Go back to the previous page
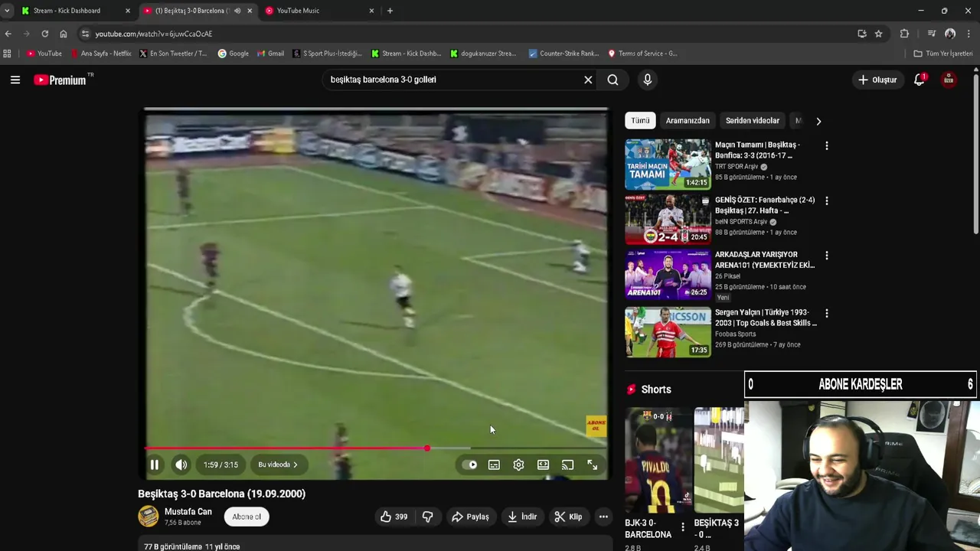The width and height of the screenshot is (980, 551). click(8, 34)
